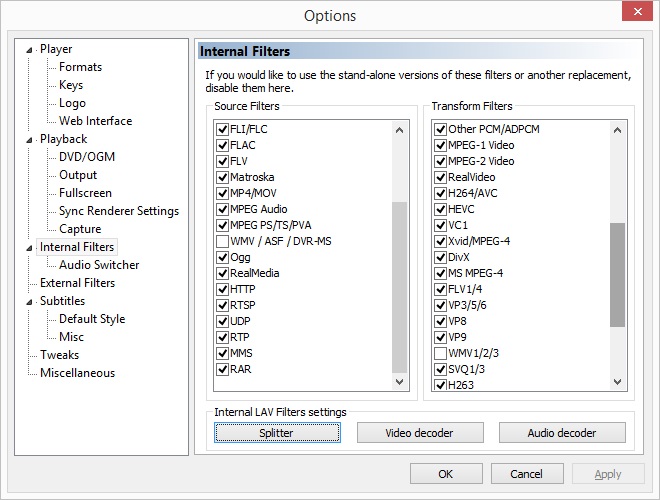Collapse the Subtitles tree node
This screenshot has width=660, height=500.
pyautogui.click(x=29, y=302)
